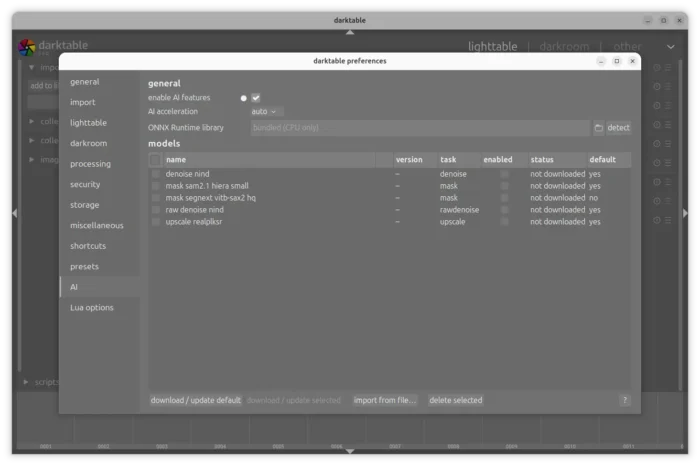Sort models by status column header
700x466 pixels.
point(557,160)
